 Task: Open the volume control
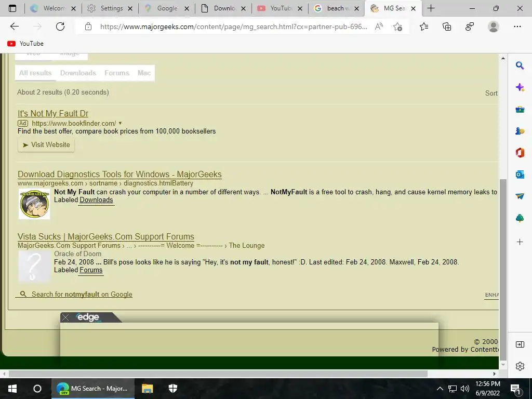[x=465, y=389]
